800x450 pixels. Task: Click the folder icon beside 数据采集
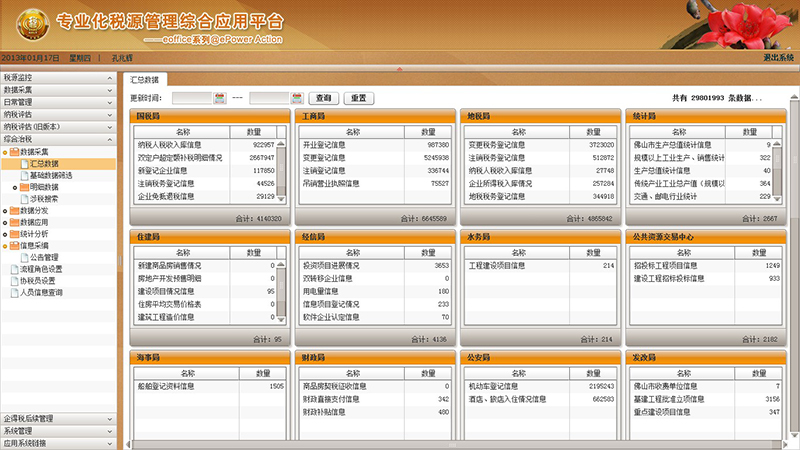click(x=14, y=151)
